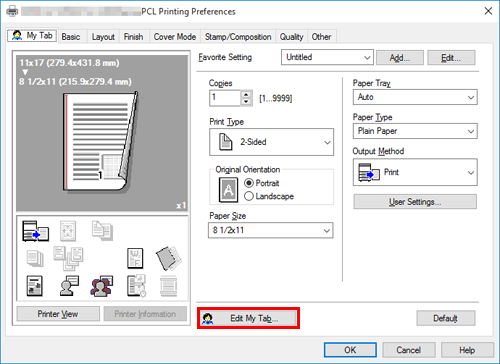
Task: Switch to the Stamp/Composition tab
Action: point(238,37)
